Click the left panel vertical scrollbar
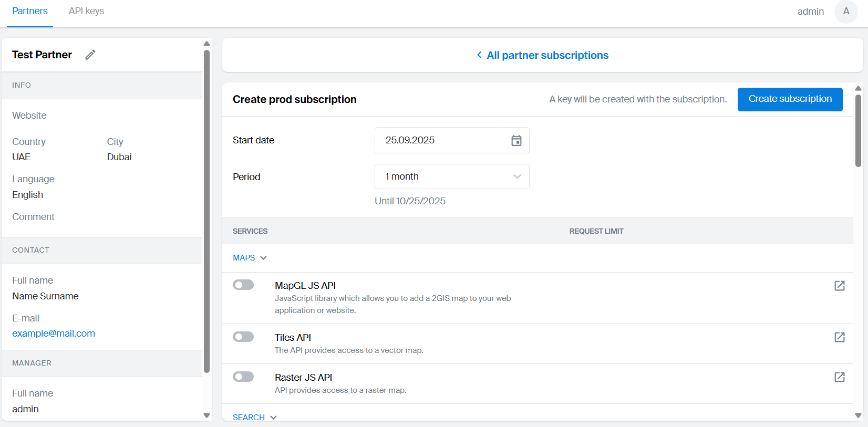868x427 pixels. click(206, 210)
